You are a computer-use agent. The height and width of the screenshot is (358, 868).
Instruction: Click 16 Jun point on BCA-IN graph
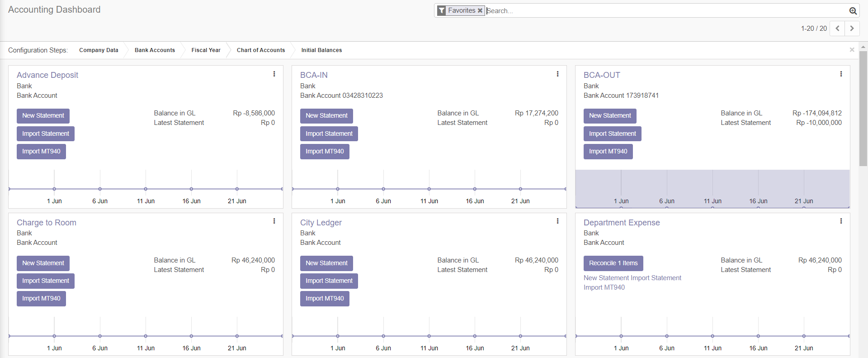pos(475,189)
